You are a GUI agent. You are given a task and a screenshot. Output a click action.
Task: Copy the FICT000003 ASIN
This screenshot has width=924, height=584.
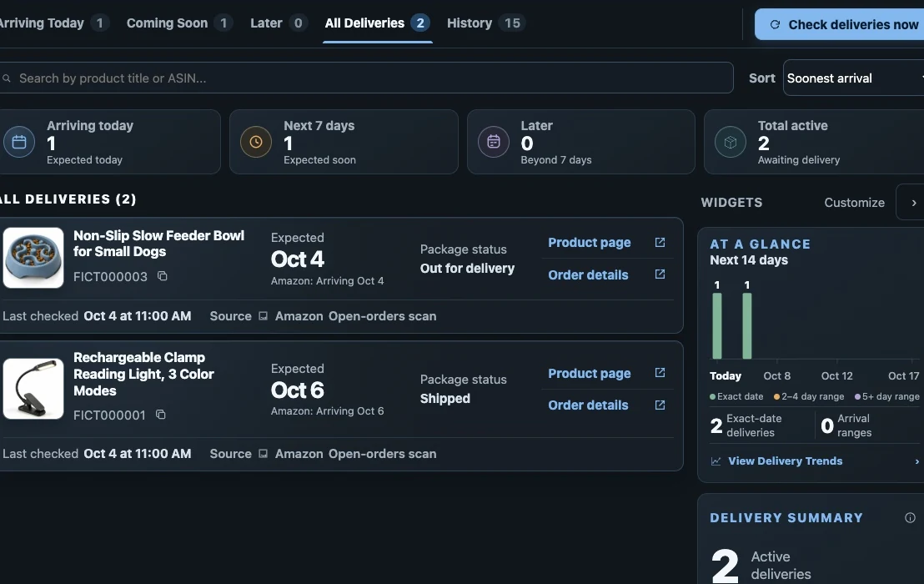[163, 276]
